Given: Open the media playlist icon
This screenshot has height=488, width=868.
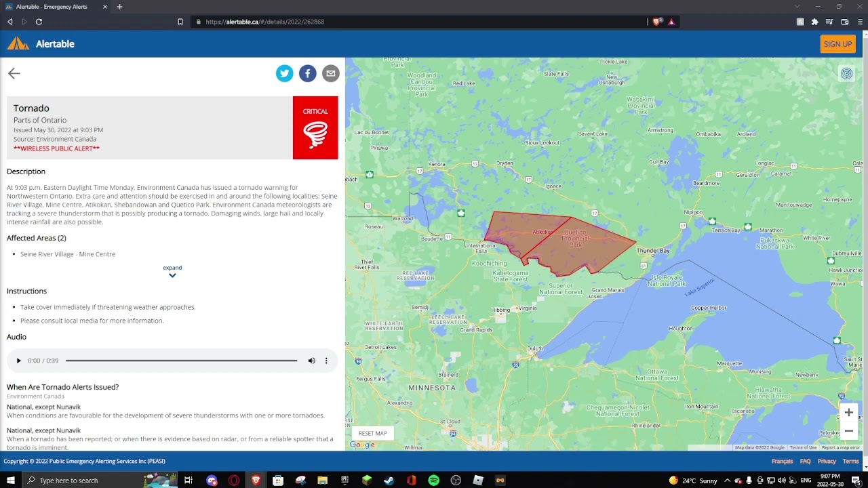Looking at the screenshot, I should pyautogui.click(x=829, y=22).
